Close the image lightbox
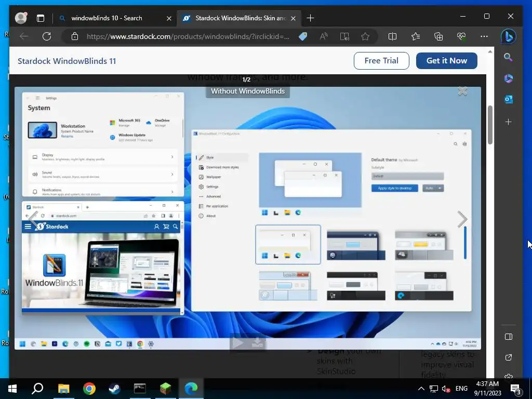The height and width of the screenshot is (399, 532). [462, 91]
